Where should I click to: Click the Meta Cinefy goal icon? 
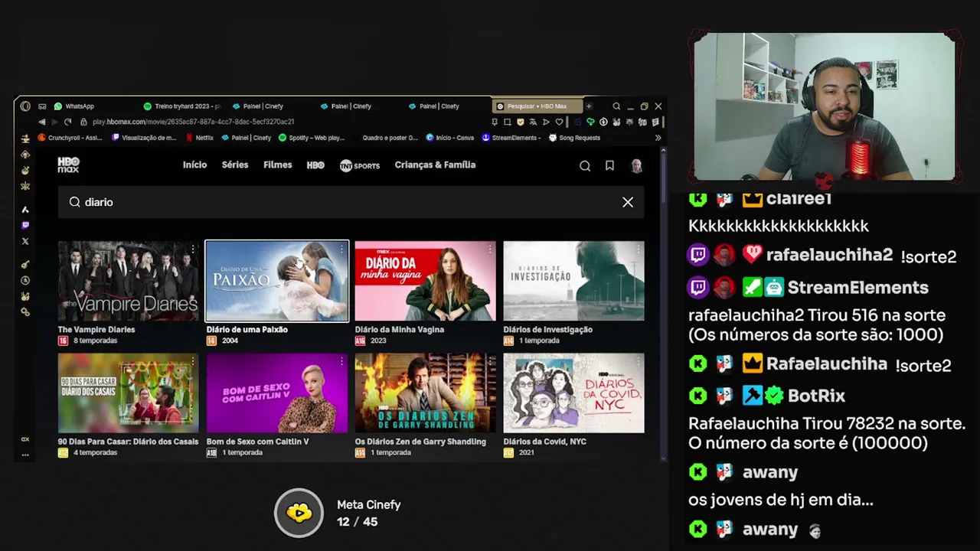(299, 513)
